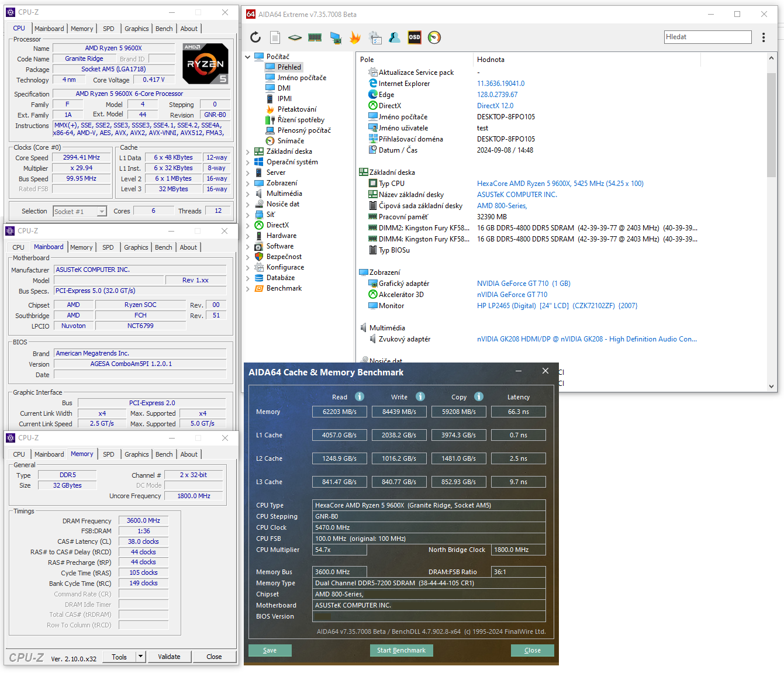This screenshot has width=784, height=673.
Task: Click the Hledat search field
Action: click(x=707, y=37)
